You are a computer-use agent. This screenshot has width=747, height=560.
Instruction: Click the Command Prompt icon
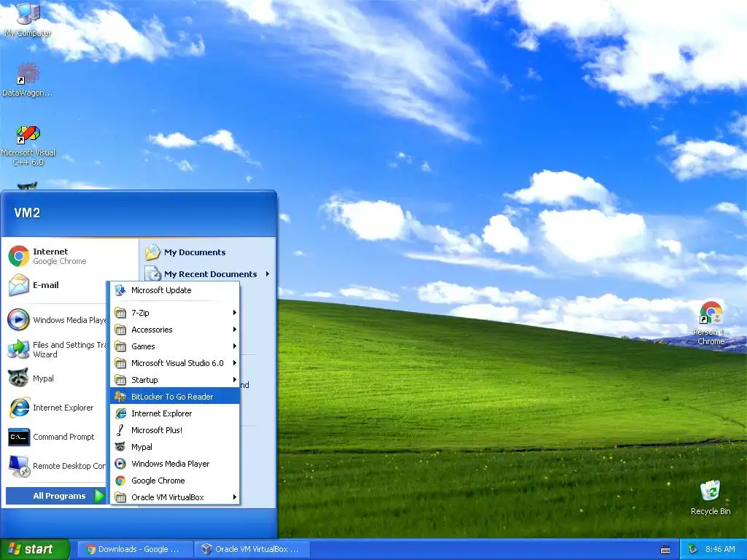[18, 437]
